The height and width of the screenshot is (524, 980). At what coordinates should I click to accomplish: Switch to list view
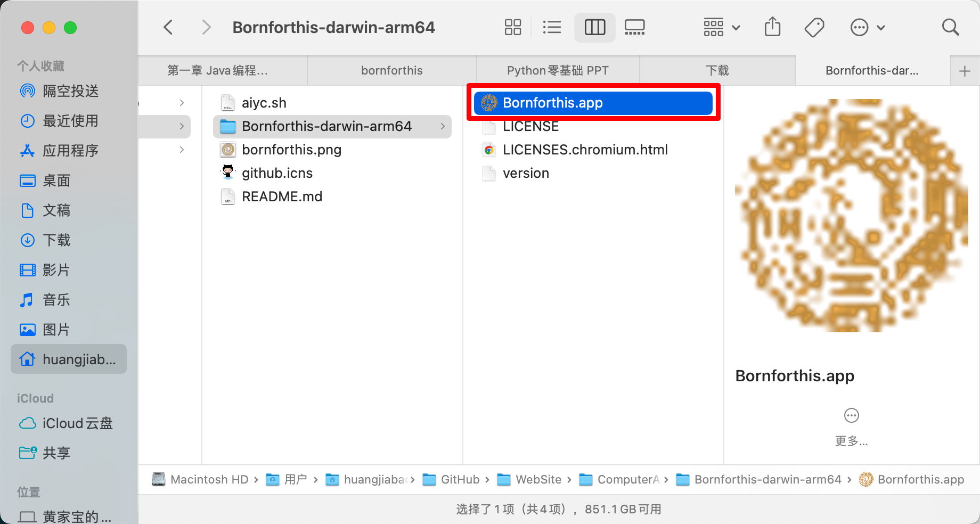552,27
